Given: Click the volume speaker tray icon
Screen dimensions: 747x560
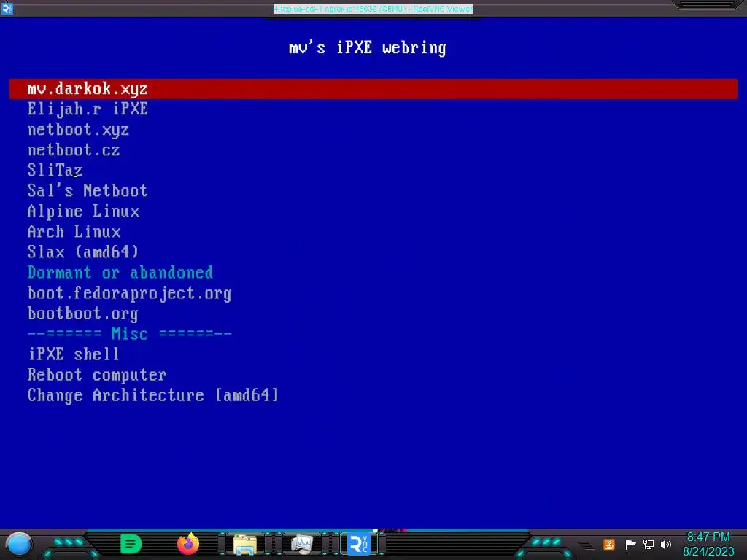Looking at the screenshot, I should click(666, 544).
